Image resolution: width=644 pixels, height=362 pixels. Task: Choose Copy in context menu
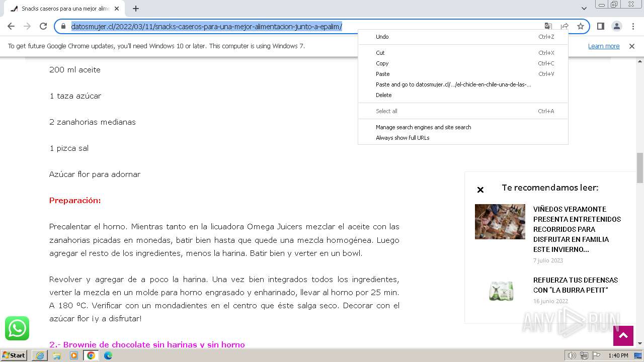[463, 63]
